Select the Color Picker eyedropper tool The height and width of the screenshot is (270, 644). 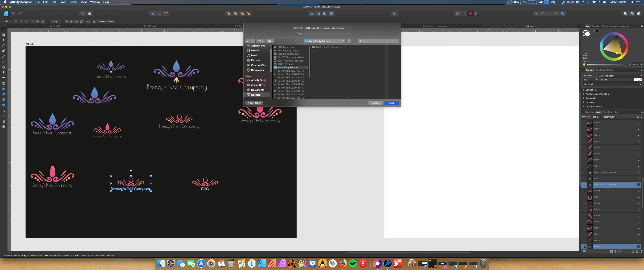pyautogui.click(x=4, y=116)
